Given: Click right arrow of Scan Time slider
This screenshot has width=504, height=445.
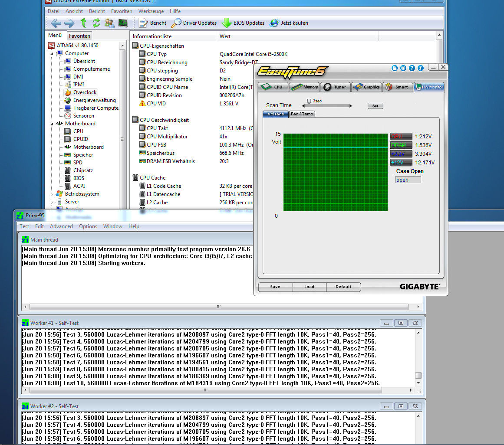Looking at the screenshot, I should pos(351,106).
